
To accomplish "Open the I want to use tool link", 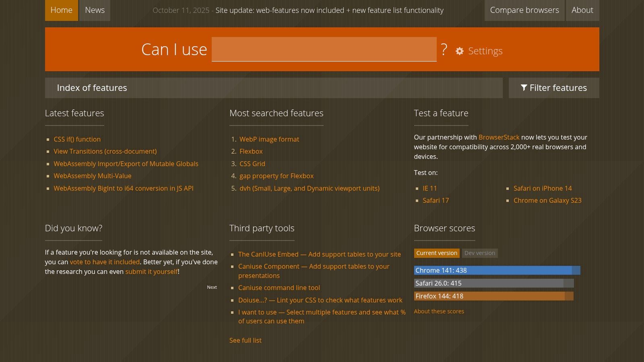I will click(x=322, y=317).
